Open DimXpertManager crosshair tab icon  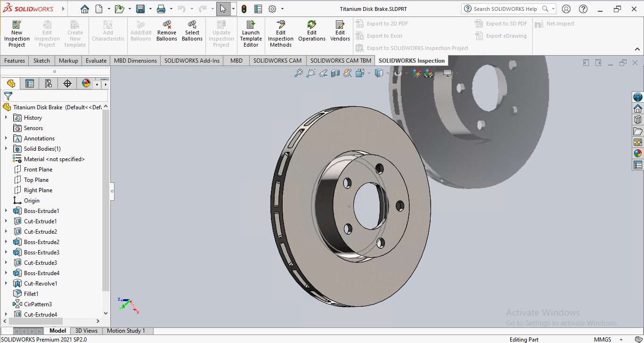(67, 83)
